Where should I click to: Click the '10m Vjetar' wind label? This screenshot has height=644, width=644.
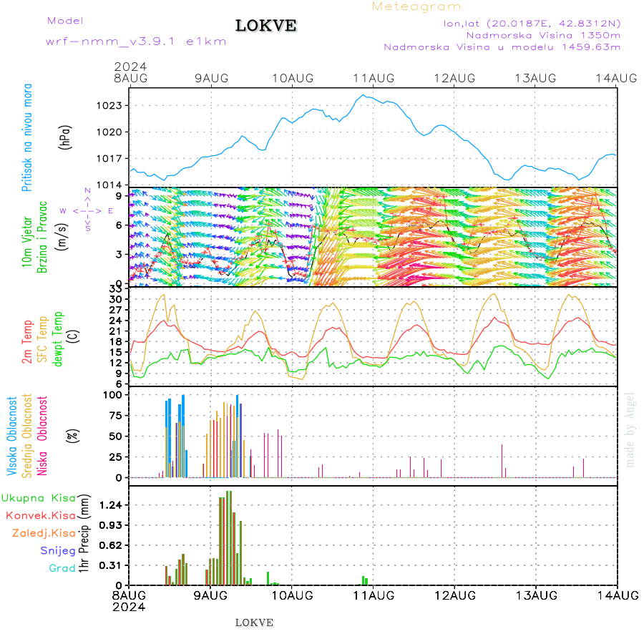point(27,242)
